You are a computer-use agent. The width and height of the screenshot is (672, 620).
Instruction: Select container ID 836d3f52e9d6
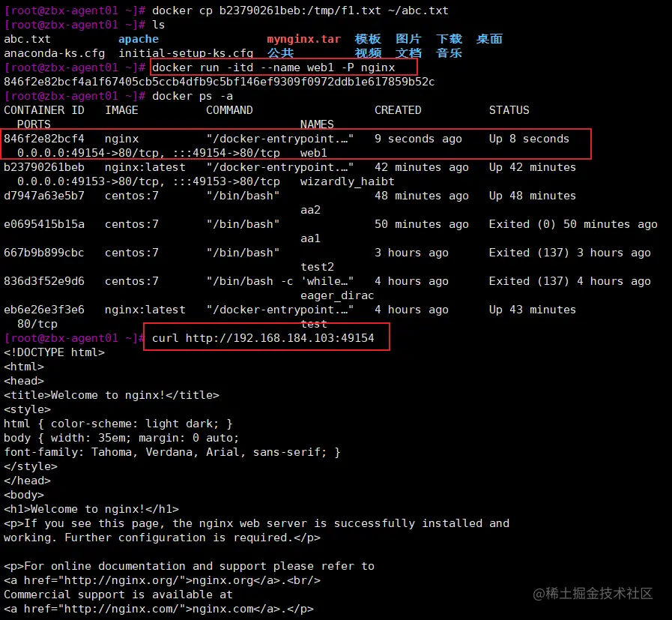pyautogui.click(x=43, y=281)
